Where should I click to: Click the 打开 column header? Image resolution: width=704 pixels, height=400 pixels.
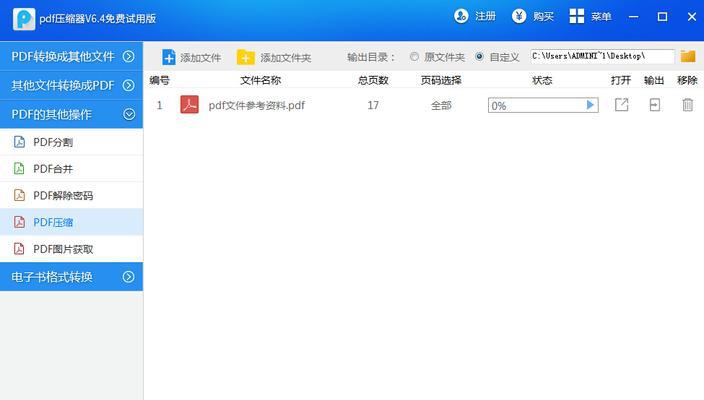(621, 80)
